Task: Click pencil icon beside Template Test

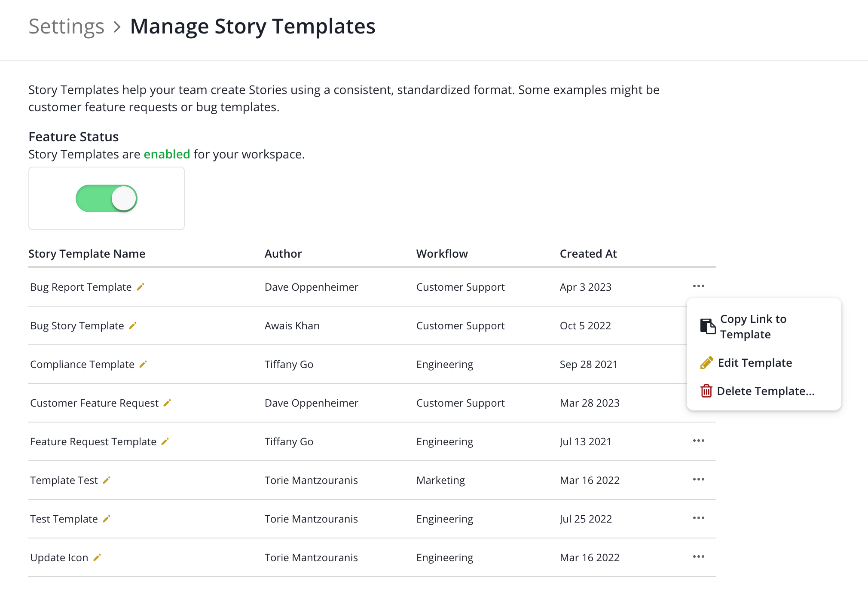Action: 107,480
